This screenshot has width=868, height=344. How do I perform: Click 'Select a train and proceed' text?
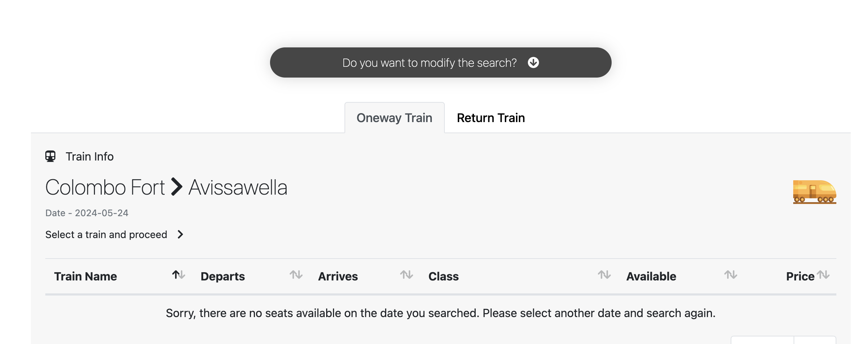[106, 234]
